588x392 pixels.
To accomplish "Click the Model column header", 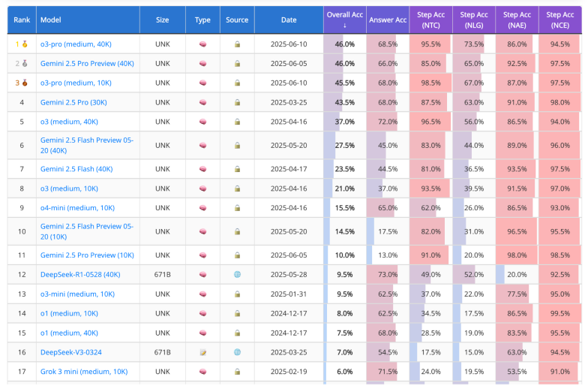I will (51, 20).
